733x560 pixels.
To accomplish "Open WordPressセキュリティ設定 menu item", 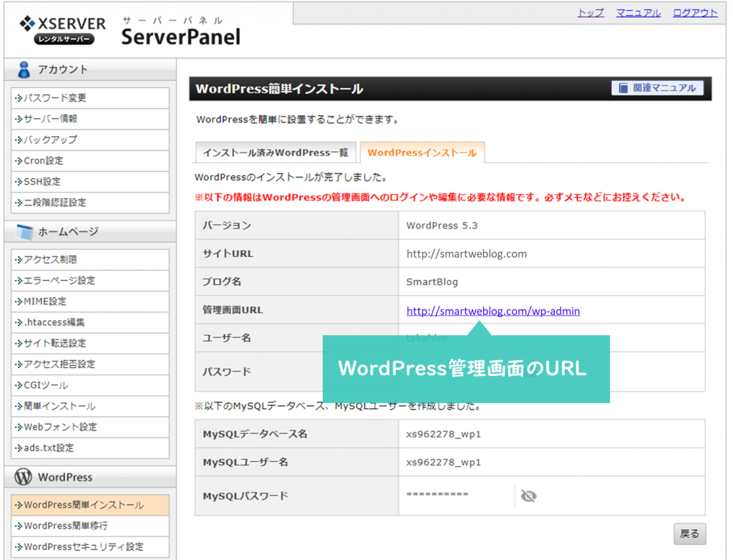I will point(90,547).
